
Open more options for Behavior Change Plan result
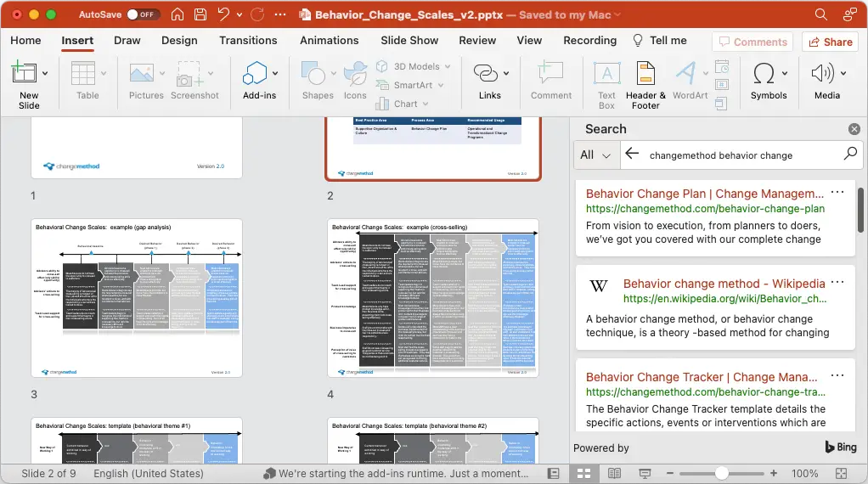coord(837,192)
